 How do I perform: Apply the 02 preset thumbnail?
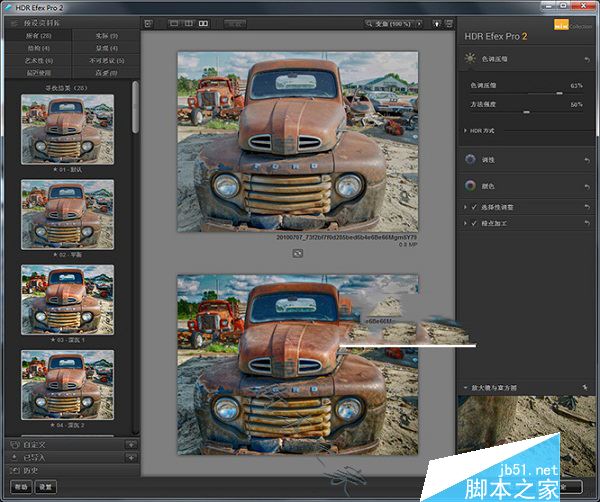[x=67, y=215]
